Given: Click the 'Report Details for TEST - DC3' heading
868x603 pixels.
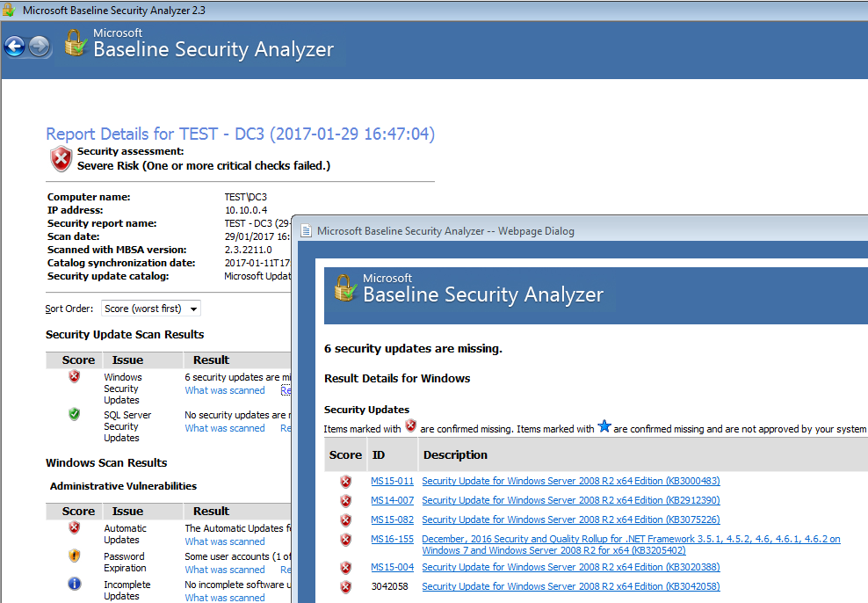Looking at the screenshot, I should point(240,134).
